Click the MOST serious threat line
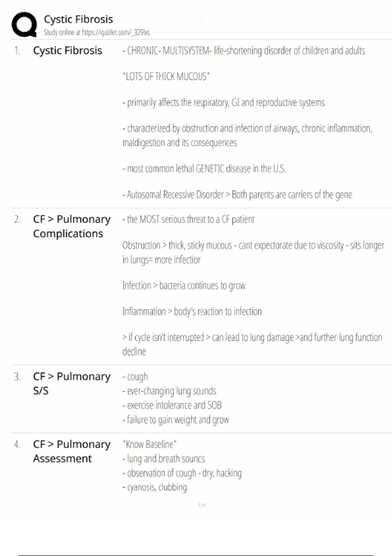 188,219
